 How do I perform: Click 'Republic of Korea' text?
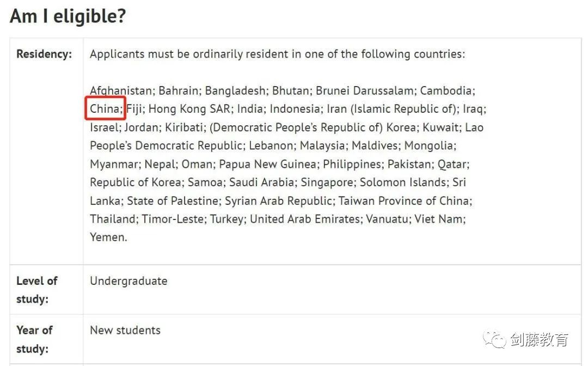pos(136,182)
